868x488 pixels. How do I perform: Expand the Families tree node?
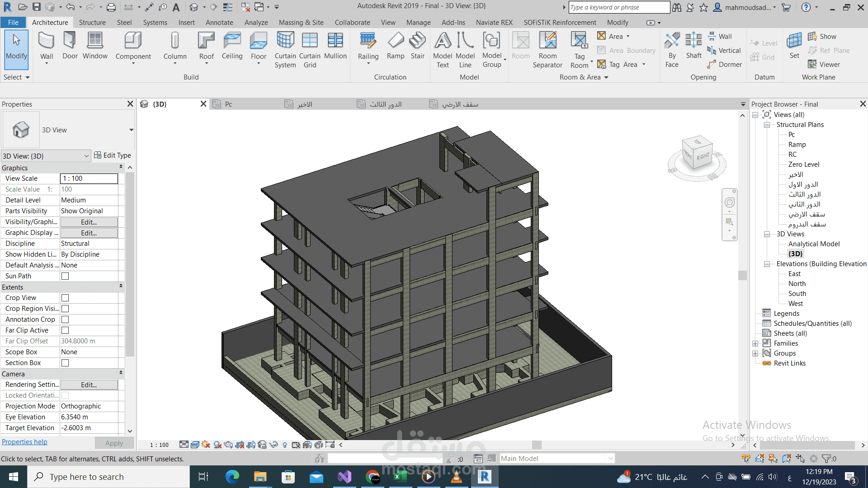[x=755, y=343]
